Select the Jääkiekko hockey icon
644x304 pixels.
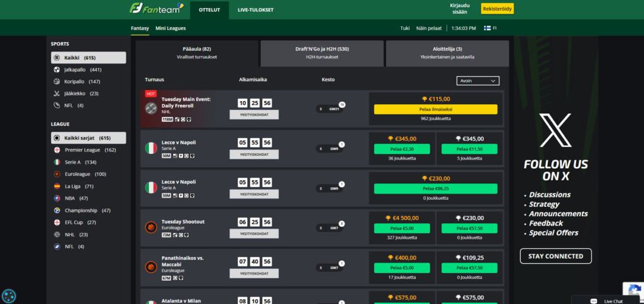(x=57, y=94)
